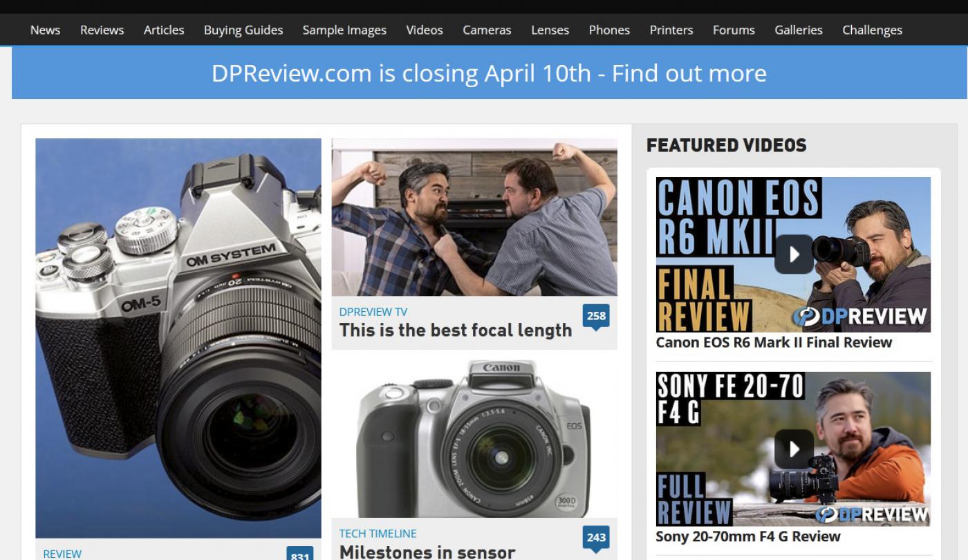Open the Reviews menu item
The width and height of the screenshot is (968, 560).
102,30
